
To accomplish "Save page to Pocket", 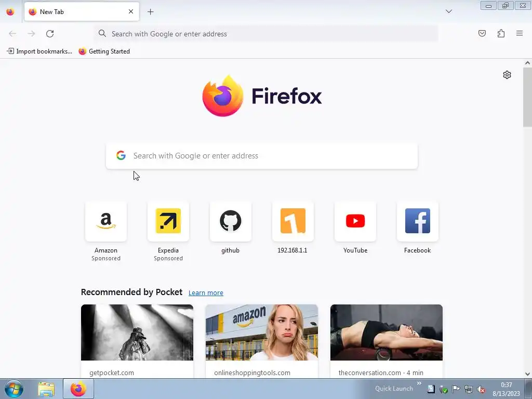I will point(482,33).
